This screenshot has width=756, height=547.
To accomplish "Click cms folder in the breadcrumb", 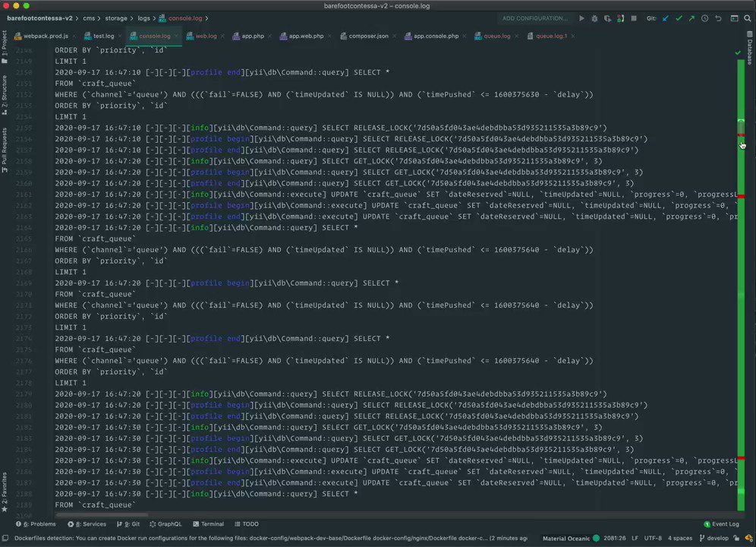I will [x=89, y=18].
